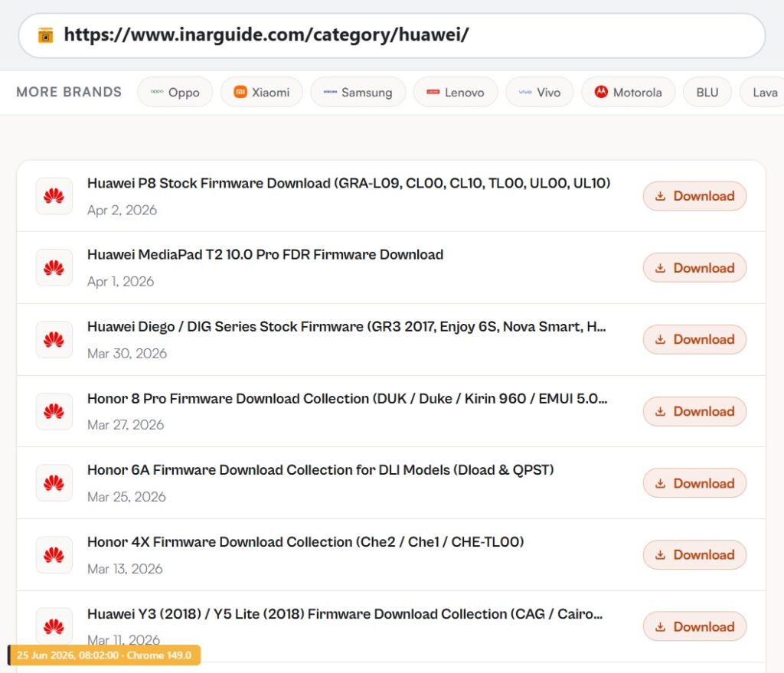Open the Lenovo brand chip
This screenshot has width=784, height=673.
click(x=456, y=92)
